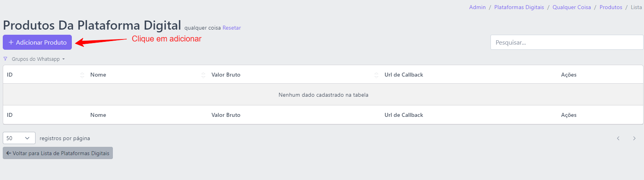Open the Admin breadcrumb link

[477, 7]
